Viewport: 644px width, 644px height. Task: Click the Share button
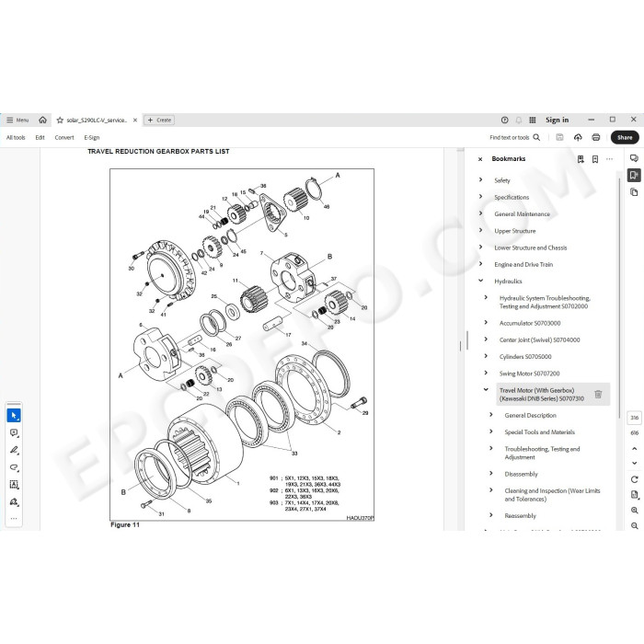tap(625, 137)
